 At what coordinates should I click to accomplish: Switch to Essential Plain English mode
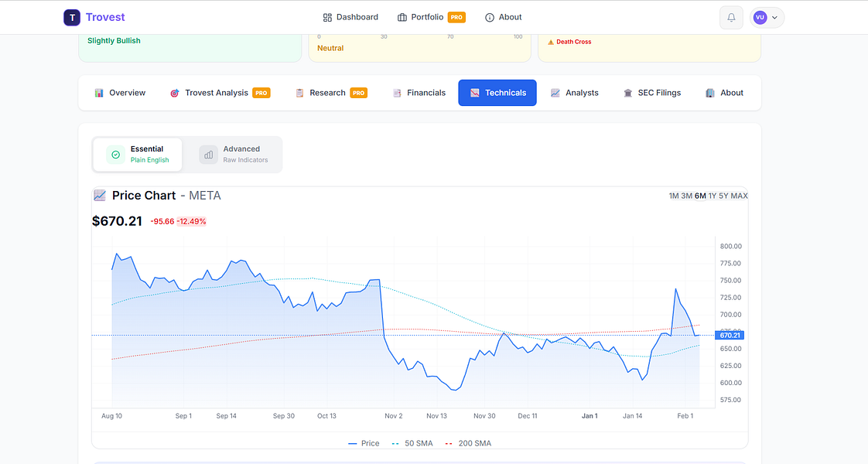tap(138, 154)
